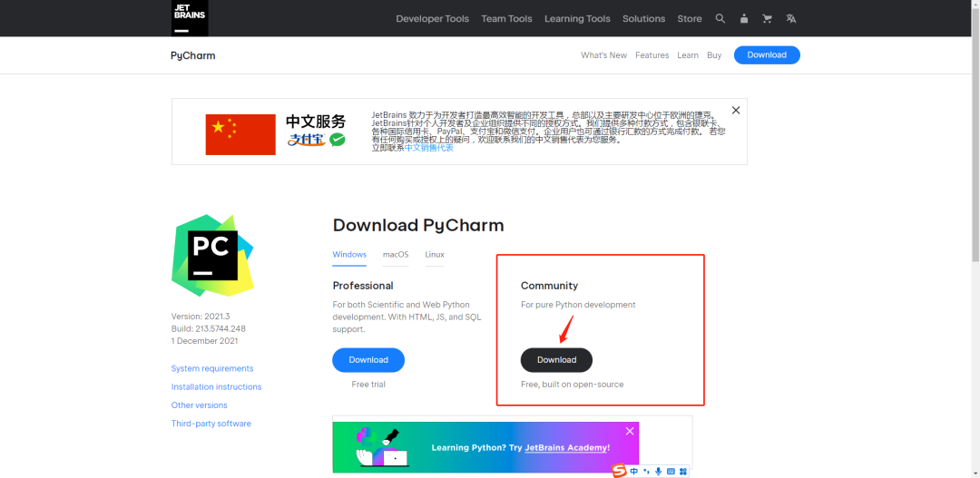Viewport: 980px width, 478px height.
Task: Click the JetBrains logo
Action: (190, 18)
